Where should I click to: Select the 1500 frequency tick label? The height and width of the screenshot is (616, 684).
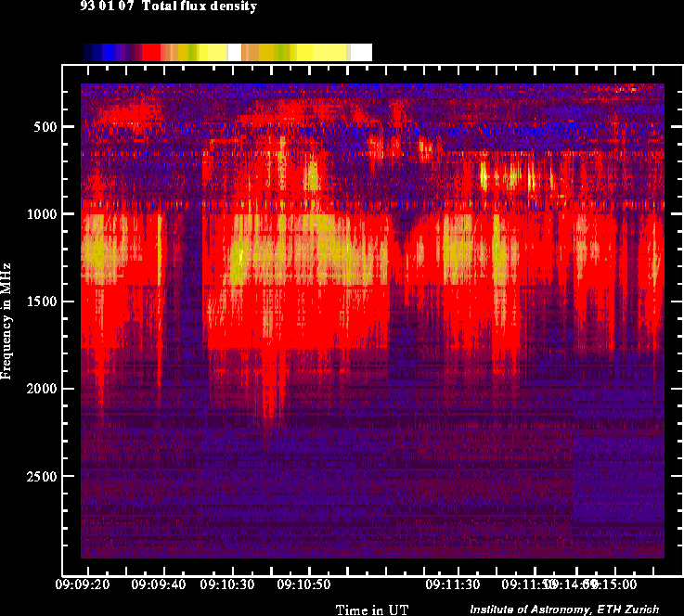(42, 302)
